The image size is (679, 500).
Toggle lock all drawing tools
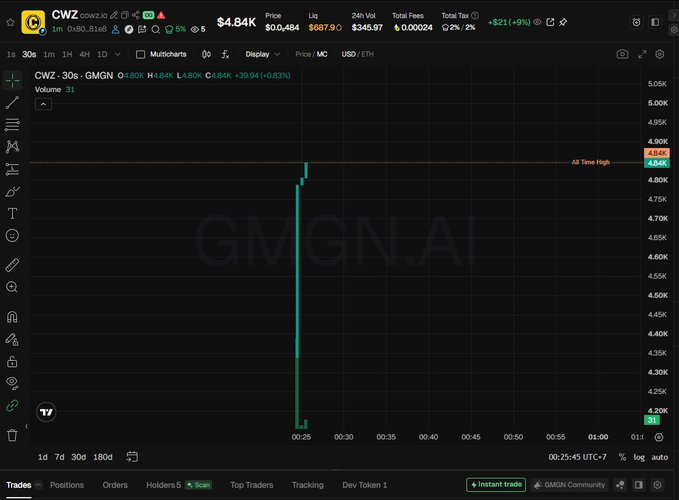tap(12, 361)
